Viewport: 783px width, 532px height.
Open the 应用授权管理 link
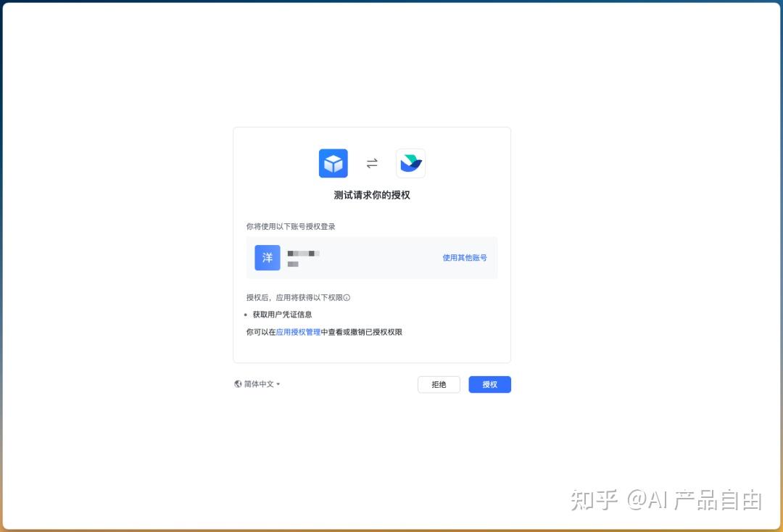point(298,332)
